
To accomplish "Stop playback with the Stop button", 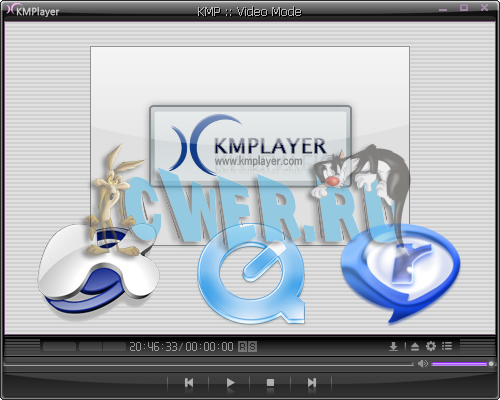I will (x=270, y=383).
